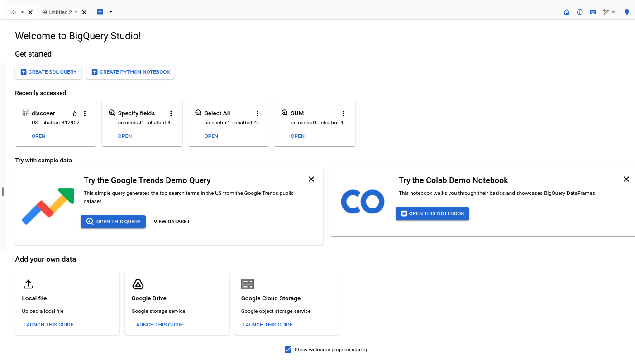Open the discover card three-dot menu

click(x=85, y=113)
